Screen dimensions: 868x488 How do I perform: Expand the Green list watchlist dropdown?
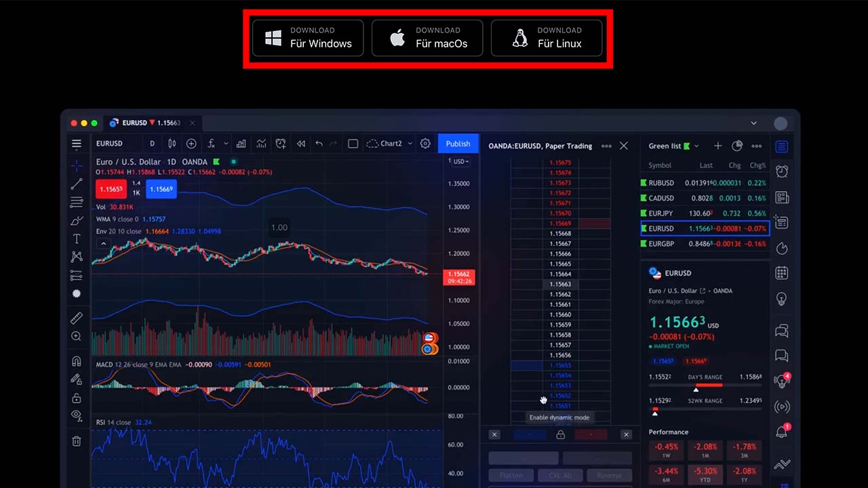(695, 146)
